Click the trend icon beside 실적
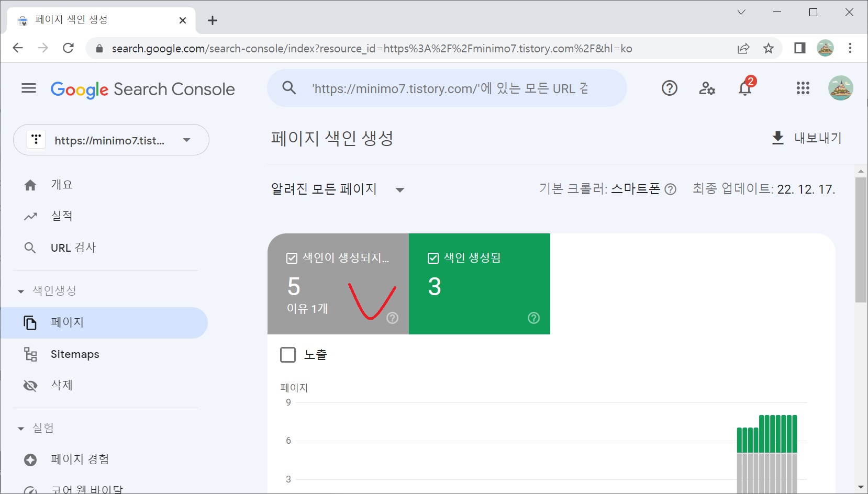 coord(30,216)
